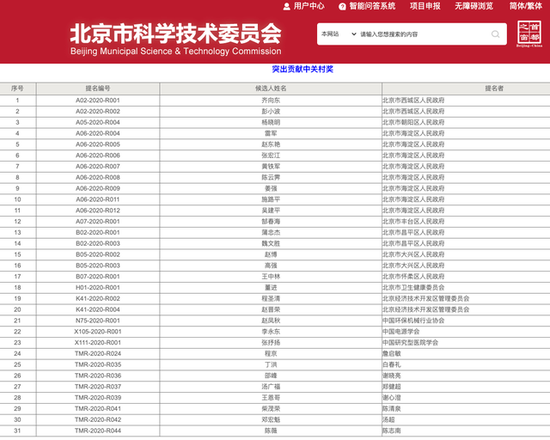The height and width of the screenshot is (440, 550).
Task: Click the 序号 column header
Action: [18, 88]
